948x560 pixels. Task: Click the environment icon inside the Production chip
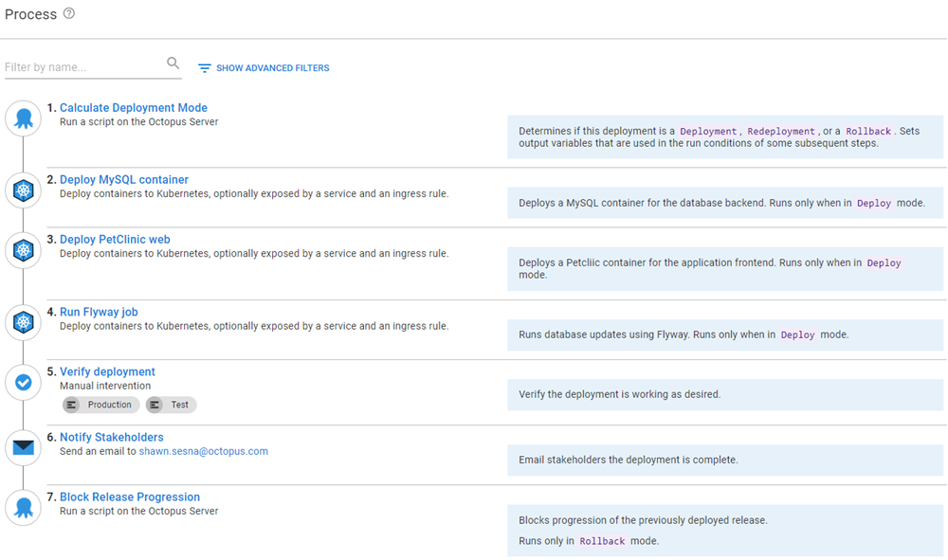click(72, 405)
